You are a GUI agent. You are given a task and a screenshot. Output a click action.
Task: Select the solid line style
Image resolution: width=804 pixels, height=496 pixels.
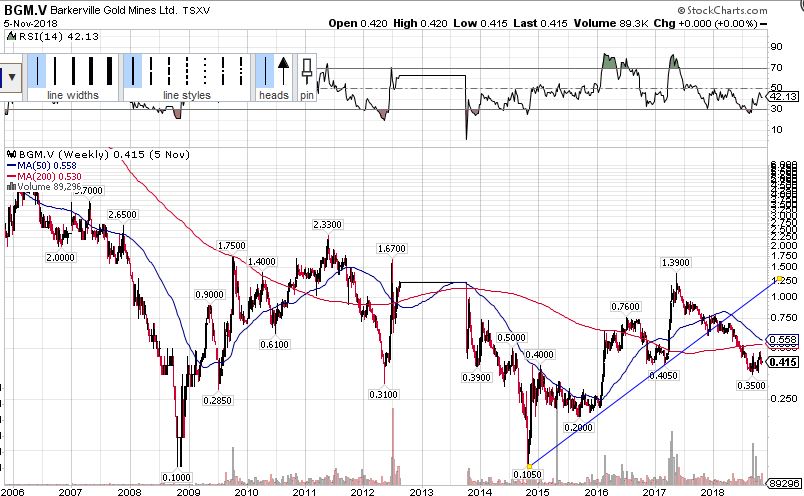tap(133, 71)
